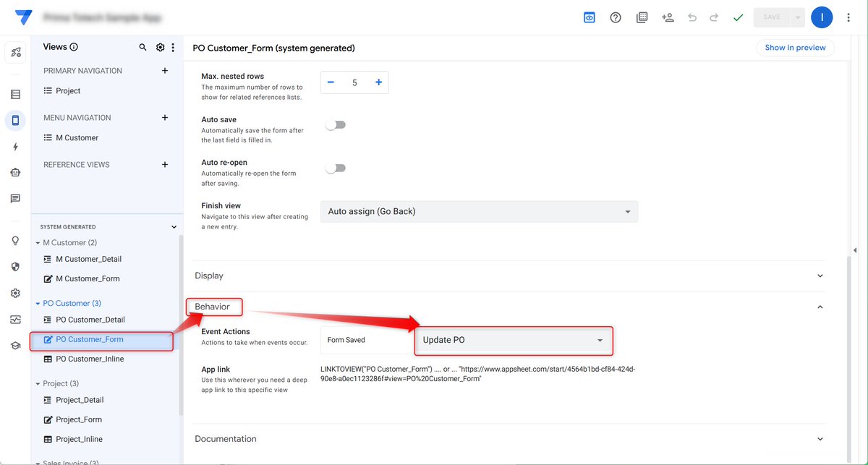The height and width of the screenshot is (465, 868).
Task: Decrease Max nested rows with minus
Action: [331, 82]
